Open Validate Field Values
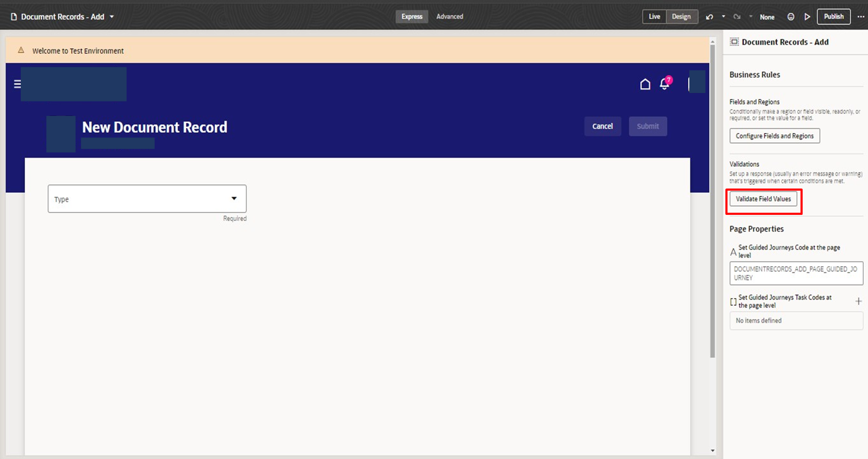868x459 pixels. tap(763, 199)
